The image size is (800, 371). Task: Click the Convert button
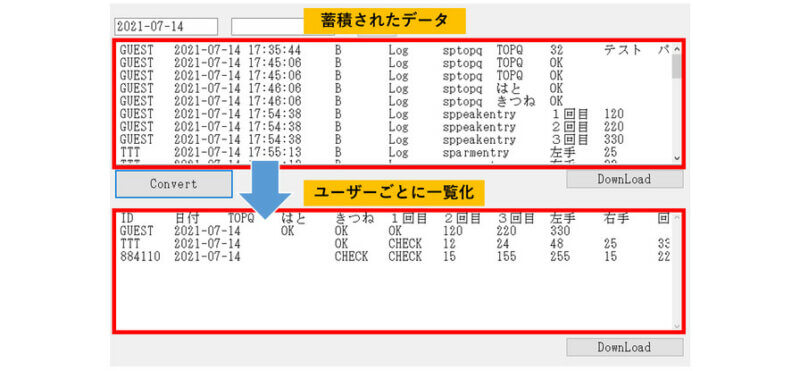click(x=173, y=184)
